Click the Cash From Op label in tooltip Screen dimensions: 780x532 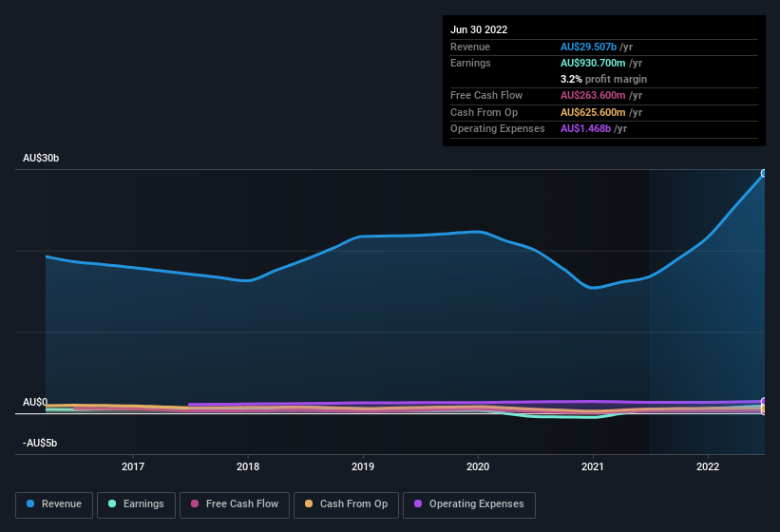pyautogui.click(x=484, y=112)
